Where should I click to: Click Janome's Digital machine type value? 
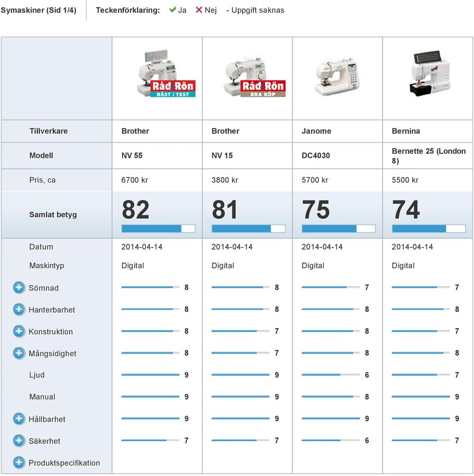313,266
